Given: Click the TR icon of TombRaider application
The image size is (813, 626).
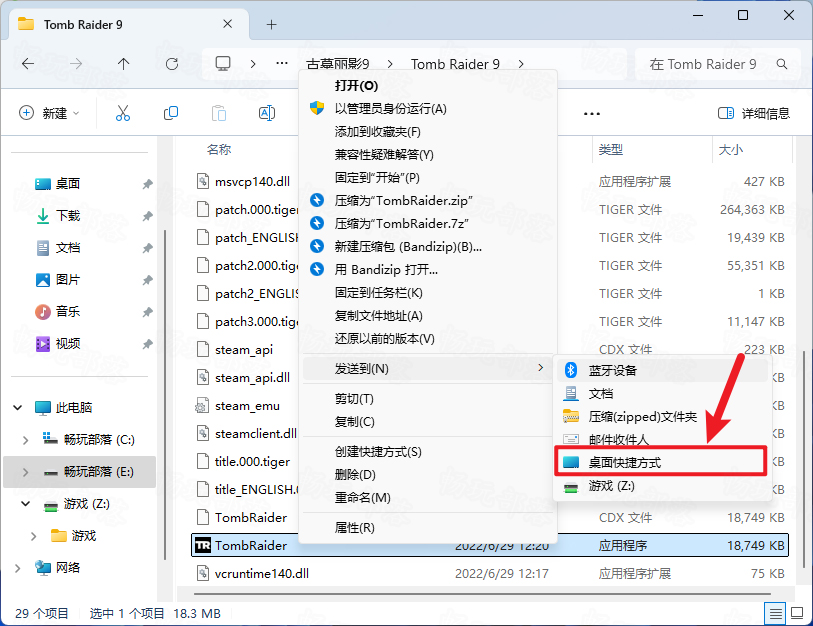Looking at the screenshot, I should point(203,546).
